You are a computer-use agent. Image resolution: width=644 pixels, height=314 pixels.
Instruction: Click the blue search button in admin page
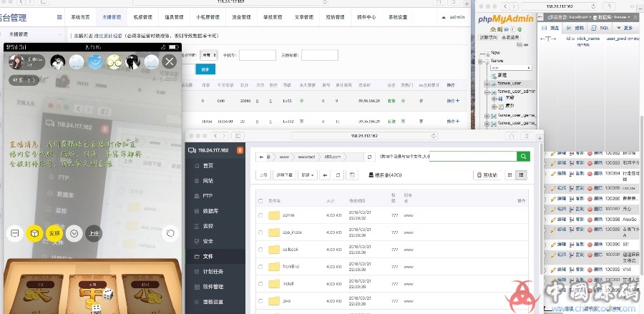205,69
